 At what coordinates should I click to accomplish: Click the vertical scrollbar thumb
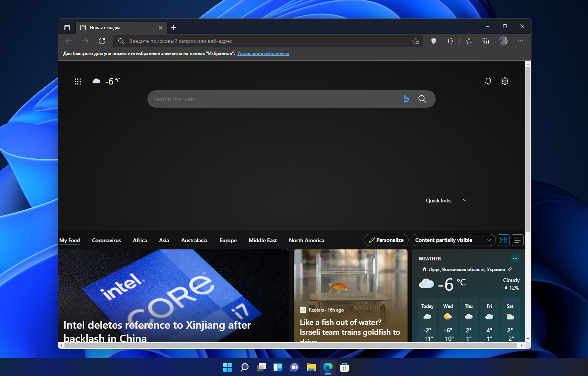coord(528,150)
